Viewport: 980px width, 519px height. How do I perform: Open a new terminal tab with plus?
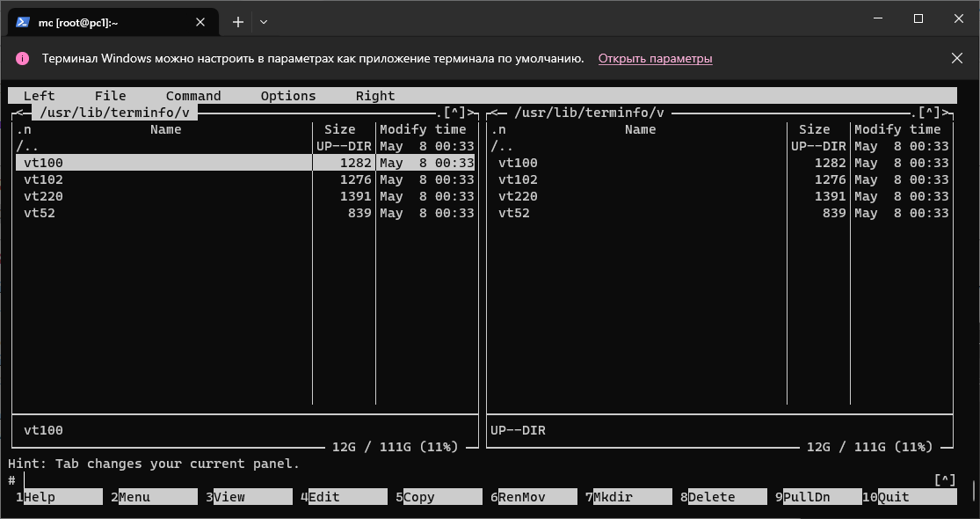click(237, 21)
